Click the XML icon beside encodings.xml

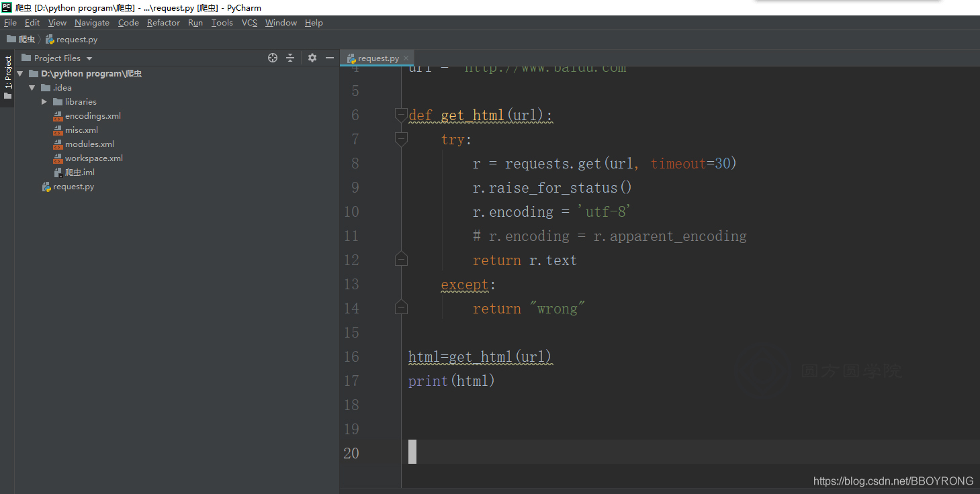(x=58, y=116)
